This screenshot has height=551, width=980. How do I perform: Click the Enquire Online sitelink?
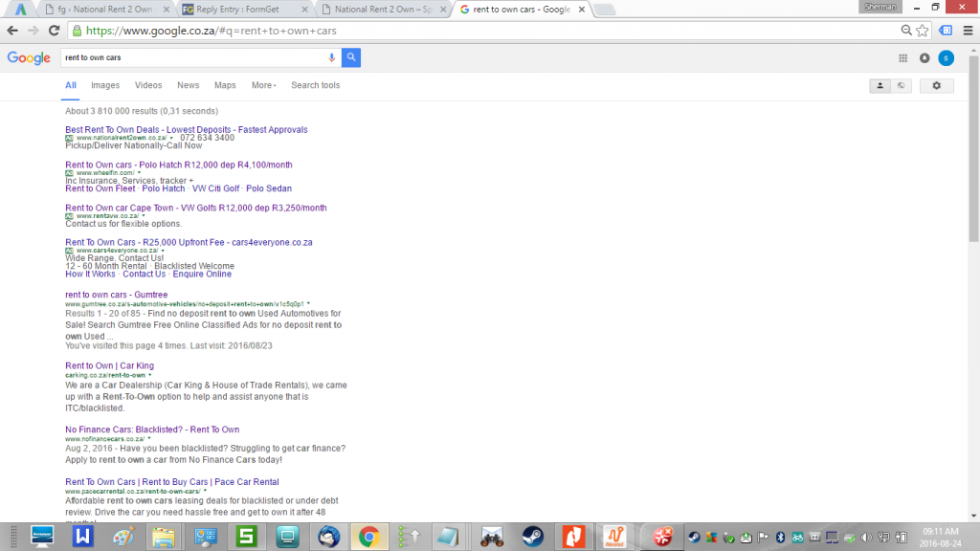[202, 275]
